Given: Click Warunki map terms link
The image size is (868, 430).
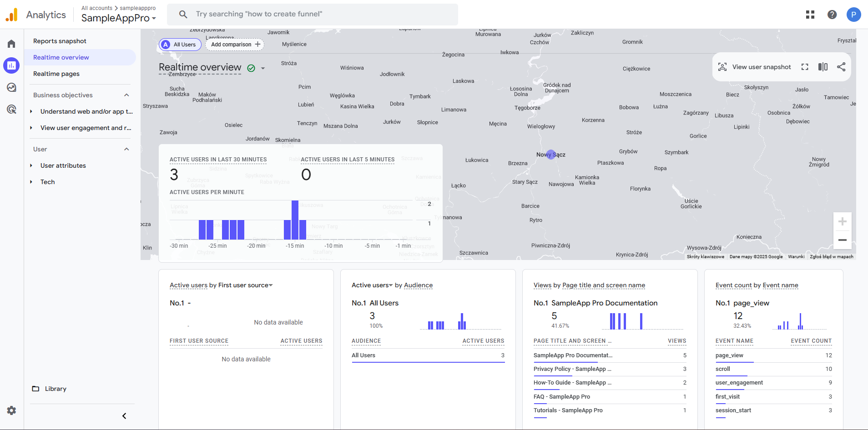Looking at the screenshot, I should 796,257.
